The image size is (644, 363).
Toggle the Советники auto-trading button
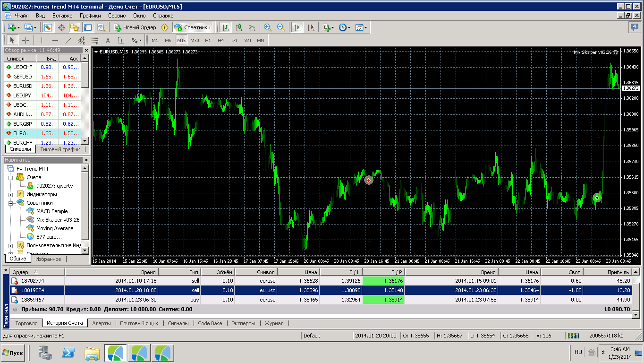coord(192,27)
